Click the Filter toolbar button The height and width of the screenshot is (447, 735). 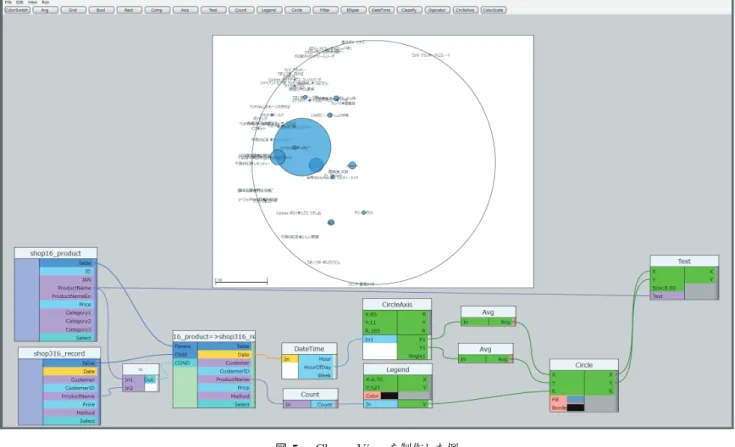(325, 10)
